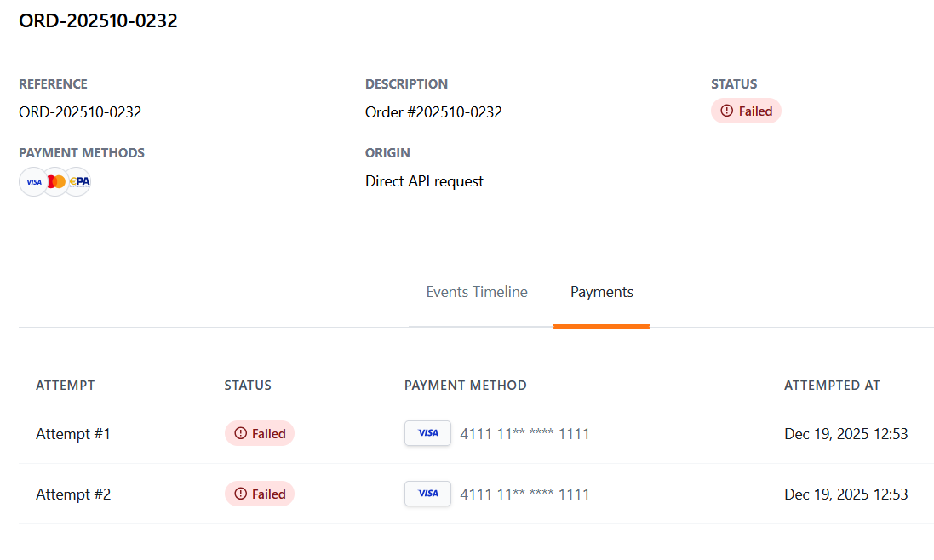
Task: Open the Attempt #2 row
Action: tap(73, 494)
